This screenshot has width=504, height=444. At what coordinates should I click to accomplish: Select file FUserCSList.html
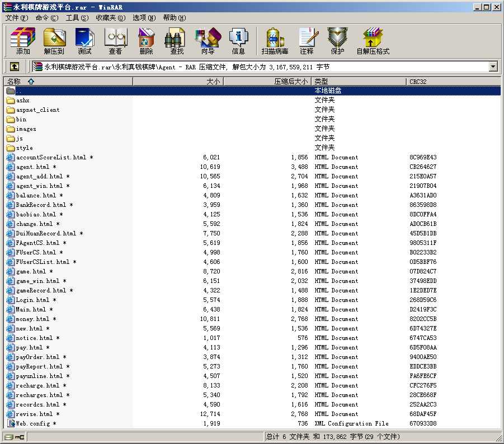(x=43, y=262)
